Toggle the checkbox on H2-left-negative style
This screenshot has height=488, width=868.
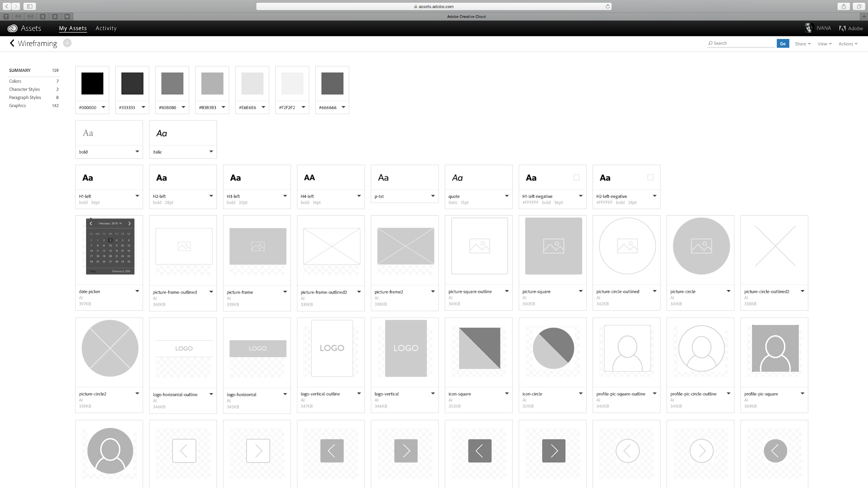(x=650, y=177)
